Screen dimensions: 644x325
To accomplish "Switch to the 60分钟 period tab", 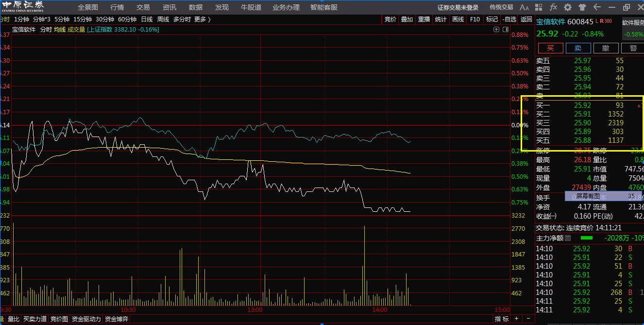I will click(127, 19).
